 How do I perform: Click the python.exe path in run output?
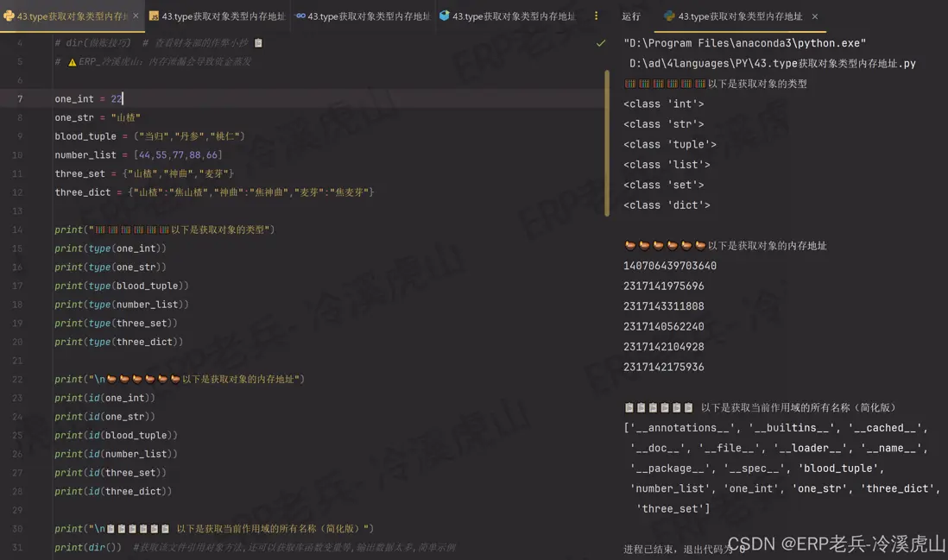[745, 43]
